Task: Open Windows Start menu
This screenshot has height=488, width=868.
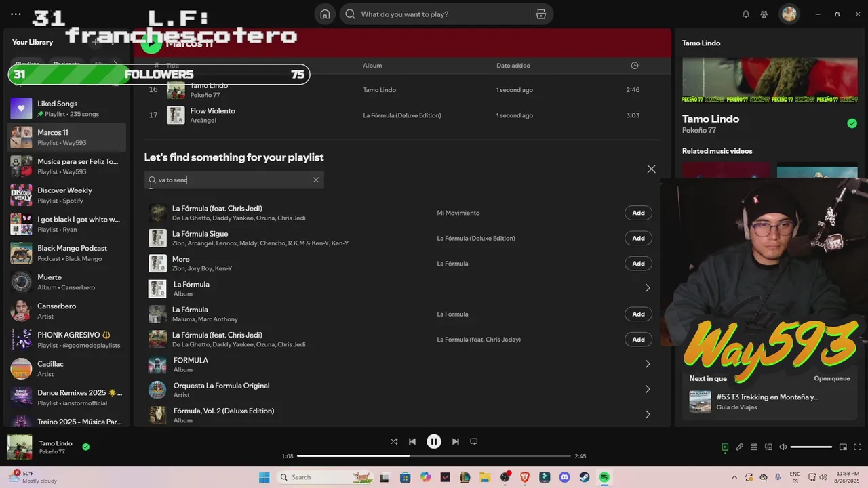Action: click(x=264, y=477)
